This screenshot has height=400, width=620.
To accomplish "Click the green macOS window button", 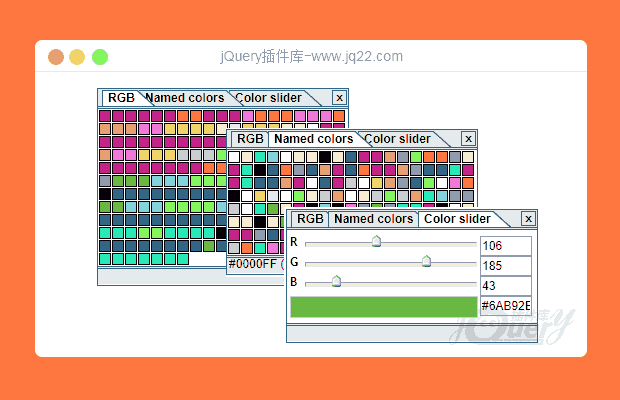I will [100, 57].
